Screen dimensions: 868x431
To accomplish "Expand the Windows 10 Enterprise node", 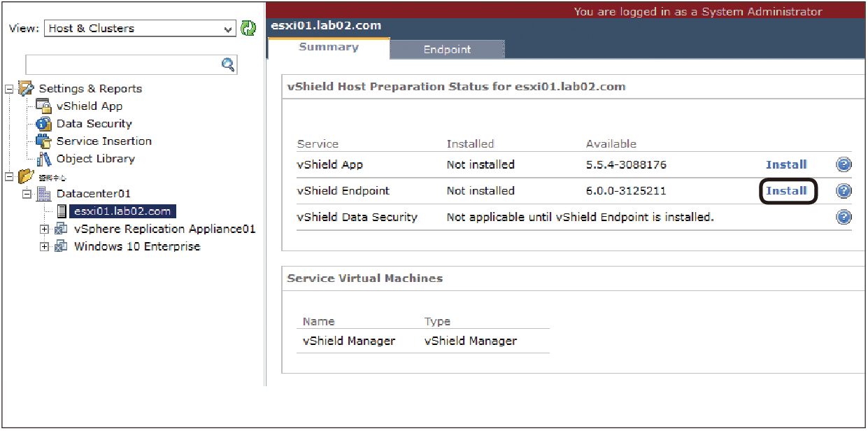I will click(x=45, y=246).
